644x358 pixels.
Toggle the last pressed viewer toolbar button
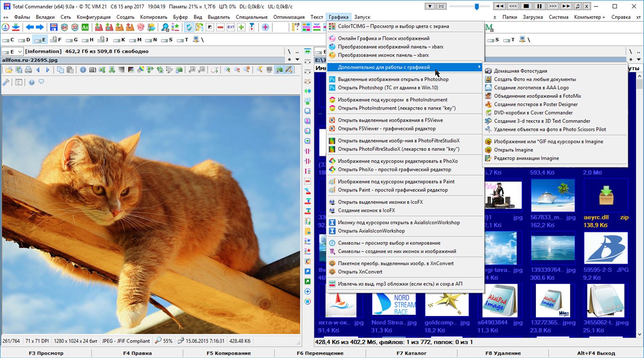(x=289, y=70)
